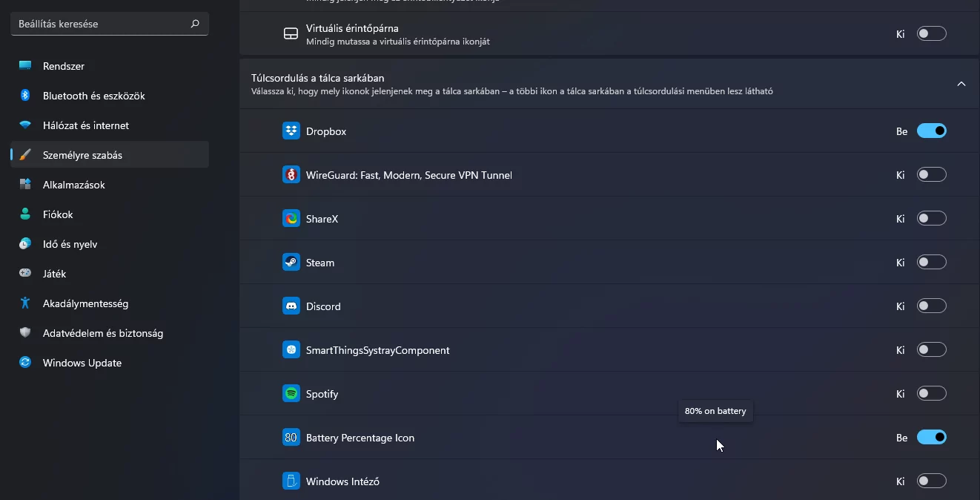
Task: Click the 'Dropbox' label text
Action: click(326, 131)
